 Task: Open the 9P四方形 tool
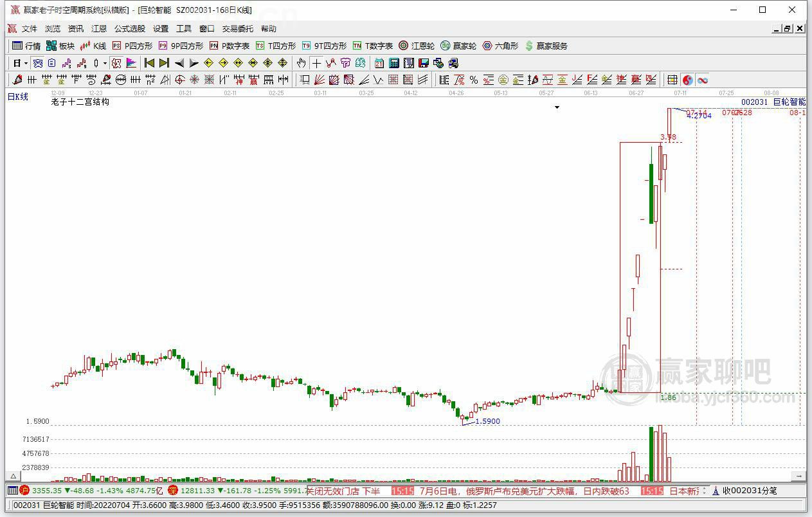[181, 46]
